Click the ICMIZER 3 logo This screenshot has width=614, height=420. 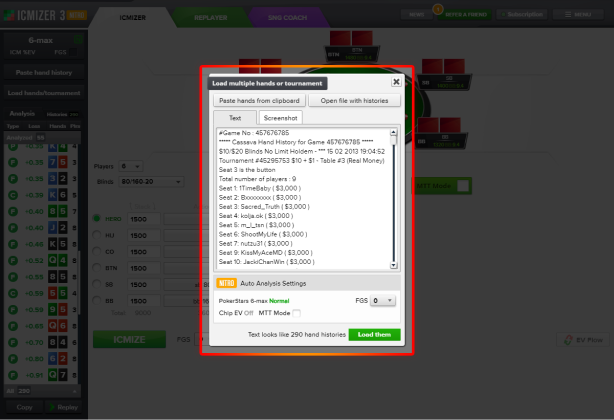pyautogui.click(x=45, y=15)
